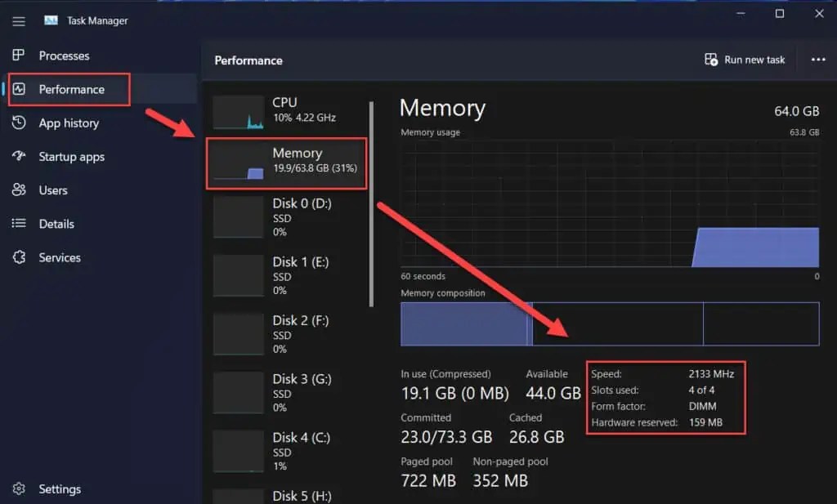The image size is (837, 504).
Task: Open the Services section icon
Action: tap(18, 256)
